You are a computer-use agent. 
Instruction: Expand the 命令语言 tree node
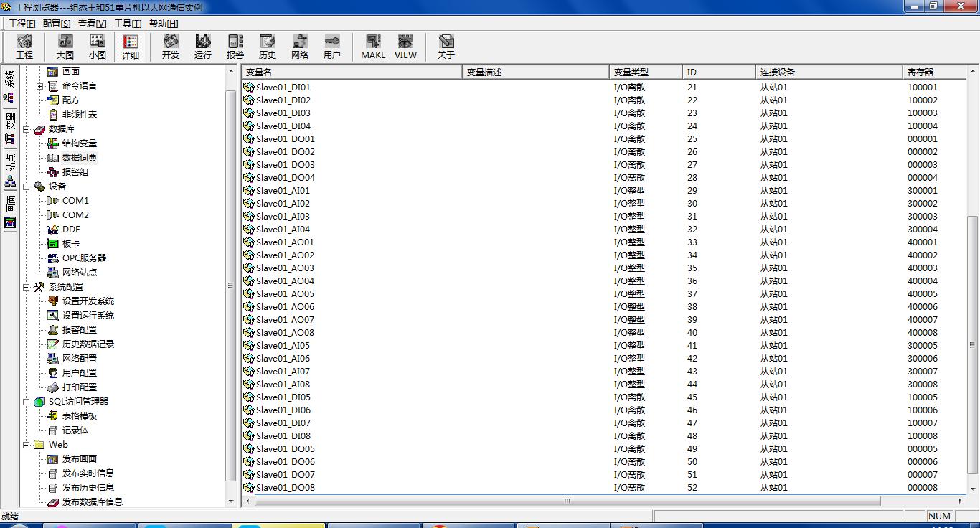40,86
